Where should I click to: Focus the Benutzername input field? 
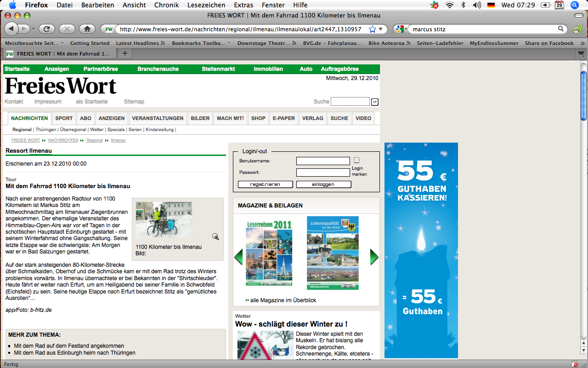point(323,161)
